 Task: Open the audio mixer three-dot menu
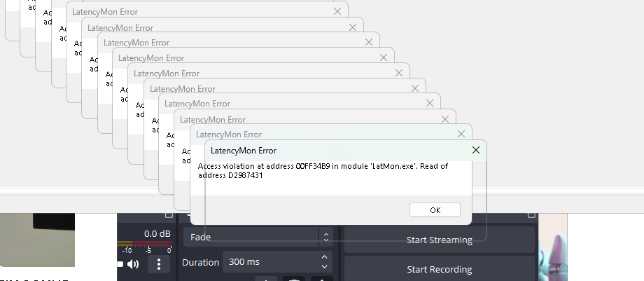(159, 264)
